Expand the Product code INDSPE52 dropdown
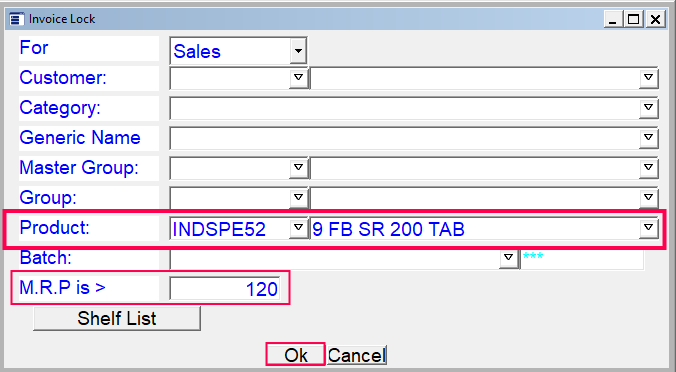The width and height of the screenshot is (676, 372). pos(298,228)
